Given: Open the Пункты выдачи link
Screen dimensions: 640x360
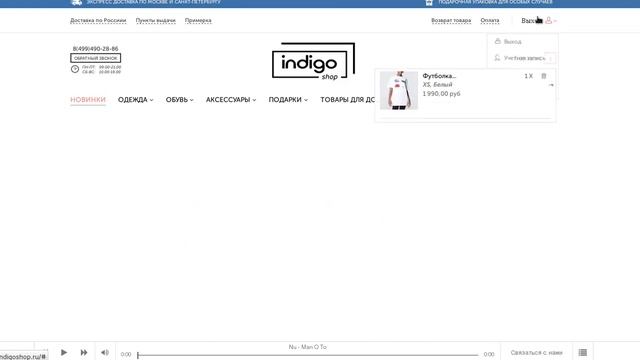Looking at the screenshot, I should 156,20.
